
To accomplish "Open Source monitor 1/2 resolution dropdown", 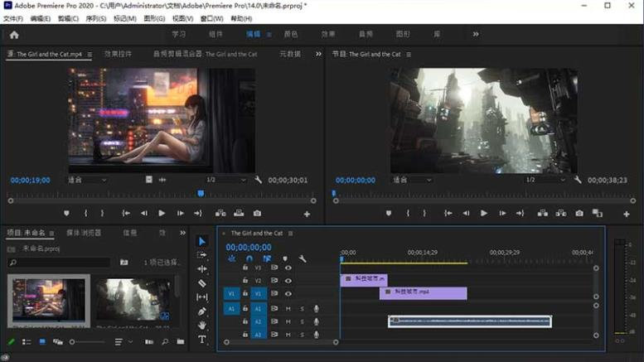I will [226, 180].
